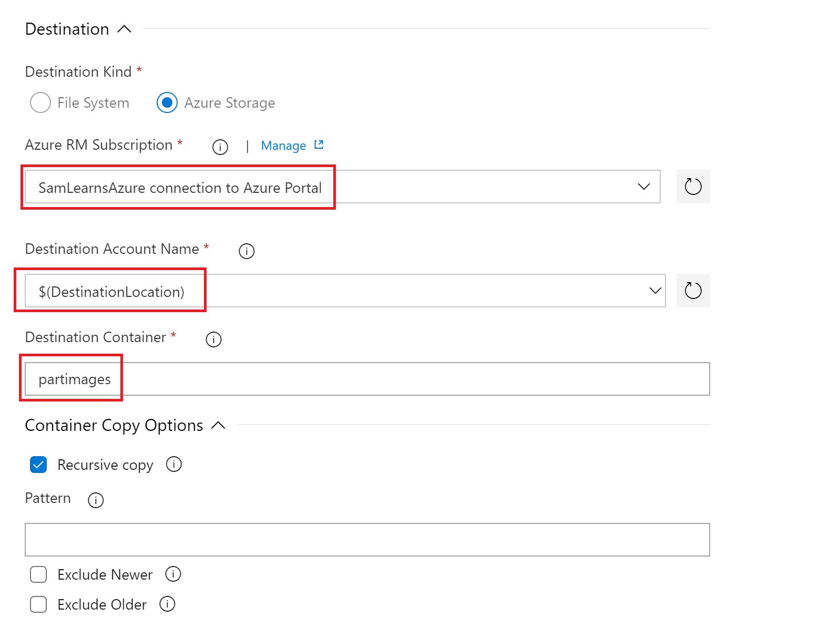Refresh the Destination Account Name list

pyautogui.click(x=693, y=291)
